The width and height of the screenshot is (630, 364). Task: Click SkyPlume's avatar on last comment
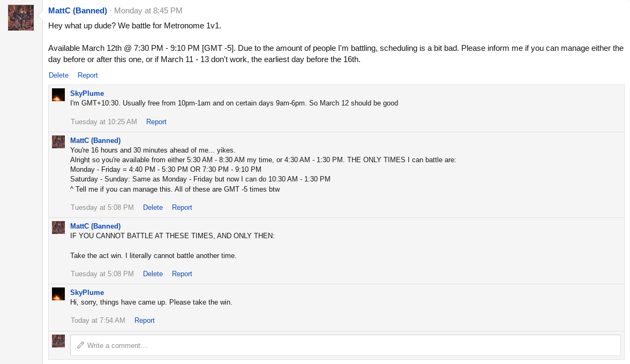point(58,294)
